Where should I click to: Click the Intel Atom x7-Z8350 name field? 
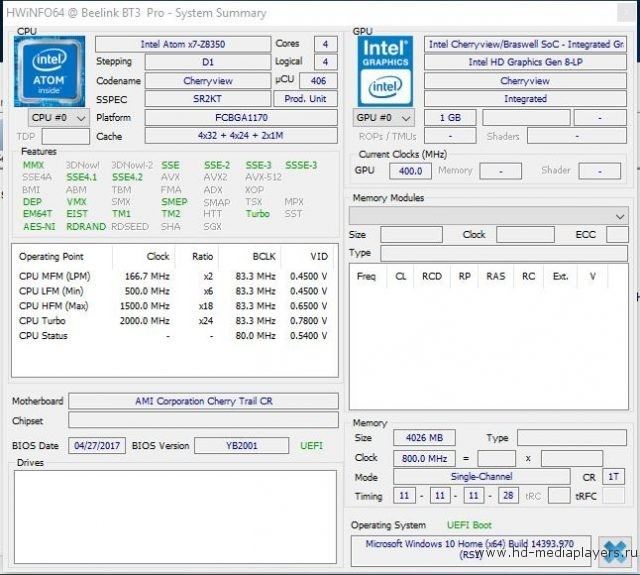(x=183, y=44)
